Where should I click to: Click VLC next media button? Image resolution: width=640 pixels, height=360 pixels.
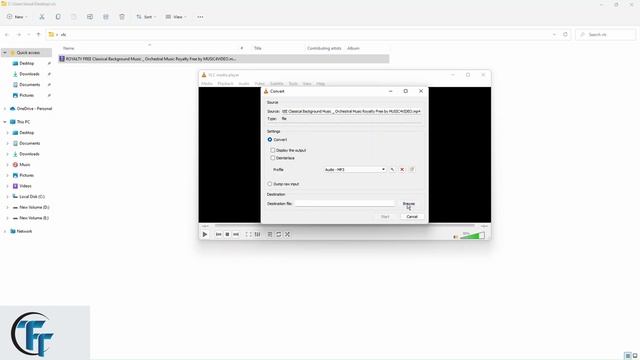click(x=236, y=234)
